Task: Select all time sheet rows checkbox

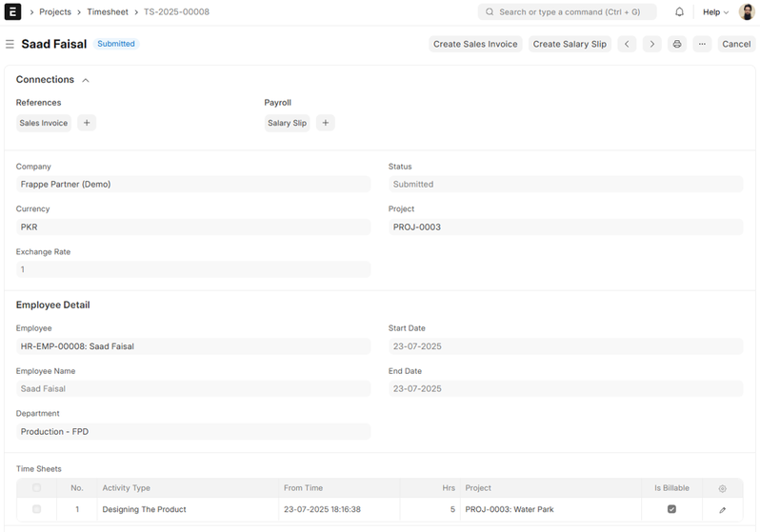Action: pos(37,488)
